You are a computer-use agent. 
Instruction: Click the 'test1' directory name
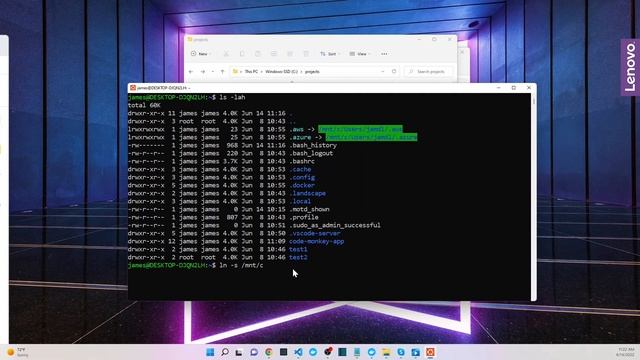click(x=298, y=249)
